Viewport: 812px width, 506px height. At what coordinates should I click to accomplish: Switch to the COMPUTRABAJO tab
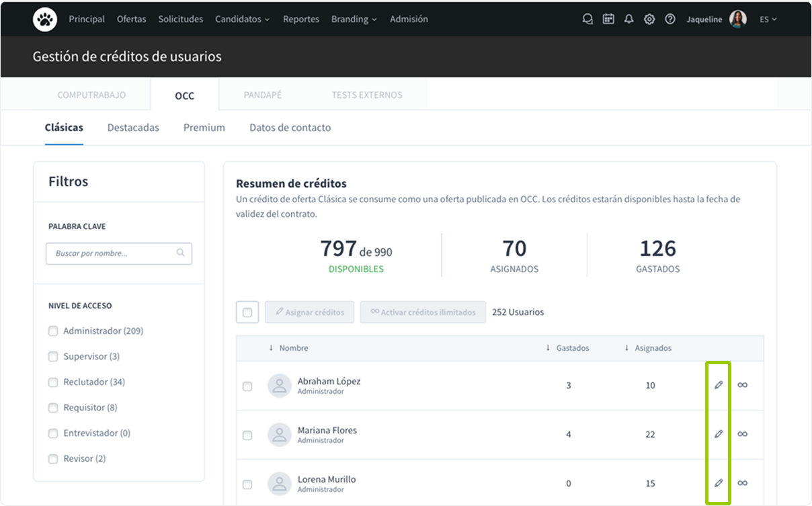(x=91, y=95)
